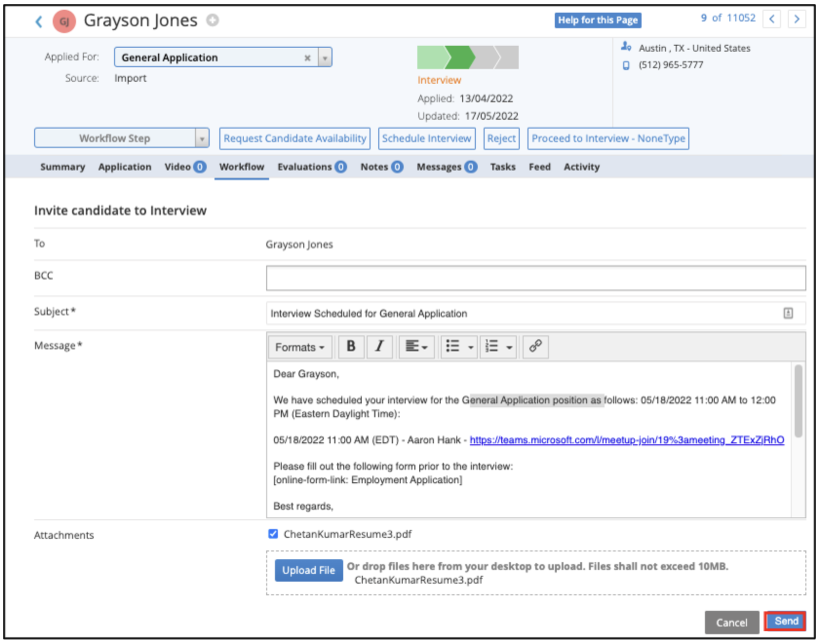Open the Microsoft Teams meeting link
This screenshot has width=820, height=644.
pyautogui.click(x=627, y=440)
